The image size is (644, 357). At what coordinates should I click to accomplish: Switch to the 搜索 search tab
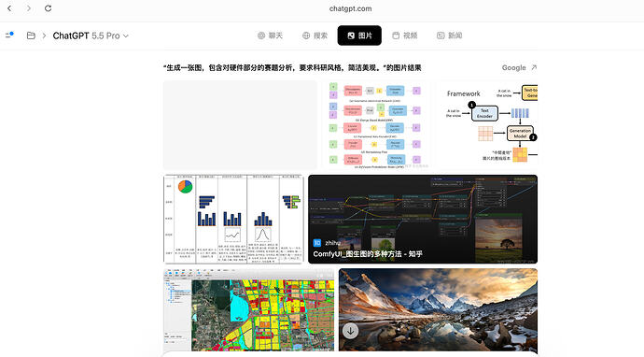click(x=315, y=36)
